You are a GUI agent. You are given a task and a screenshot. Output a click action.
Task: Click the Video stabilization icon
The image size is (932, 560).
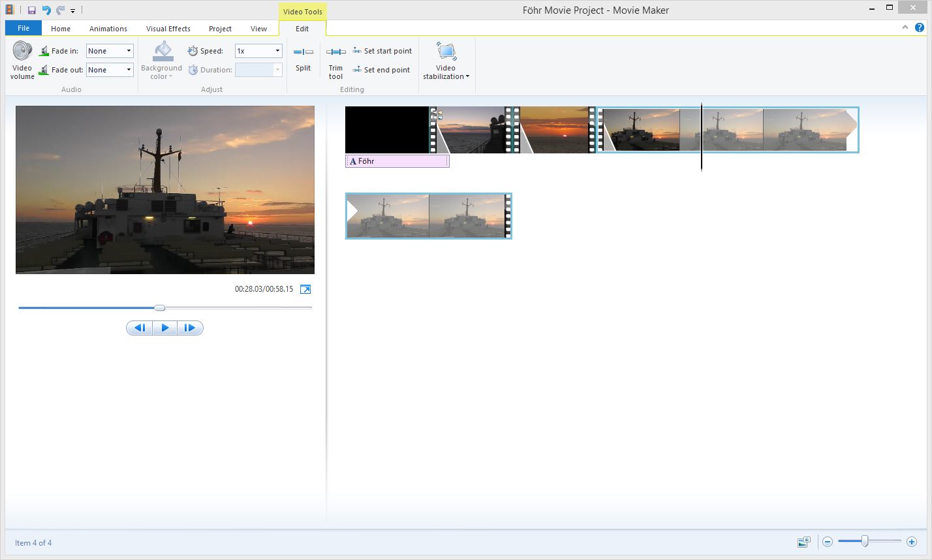446,52
